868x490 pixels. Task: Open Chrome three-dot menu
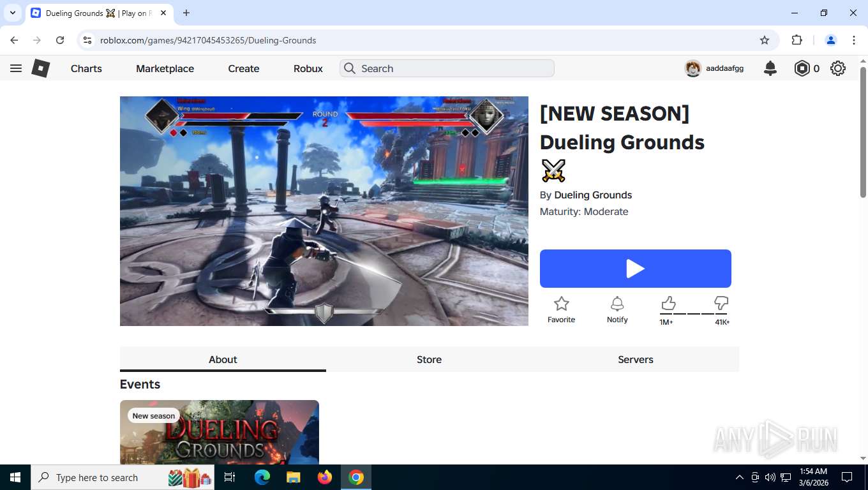click(854, 40)
